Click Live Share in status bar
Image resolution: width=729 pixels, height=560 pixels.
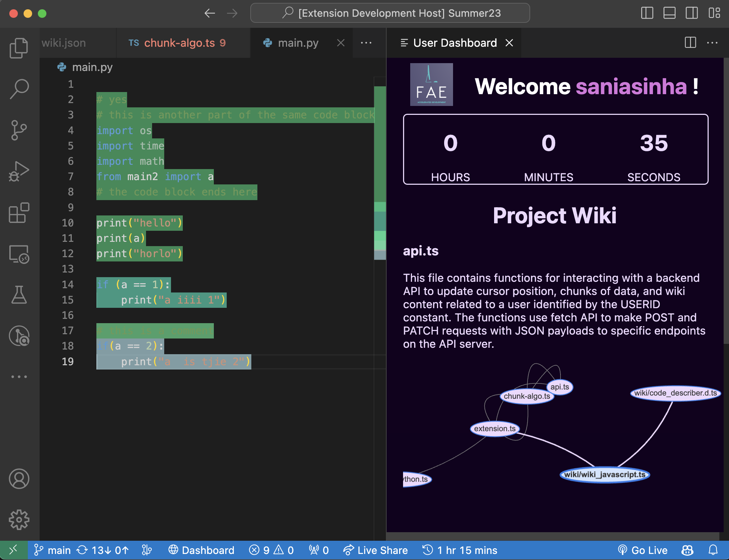pyautogui.click(x=376, y=550)
